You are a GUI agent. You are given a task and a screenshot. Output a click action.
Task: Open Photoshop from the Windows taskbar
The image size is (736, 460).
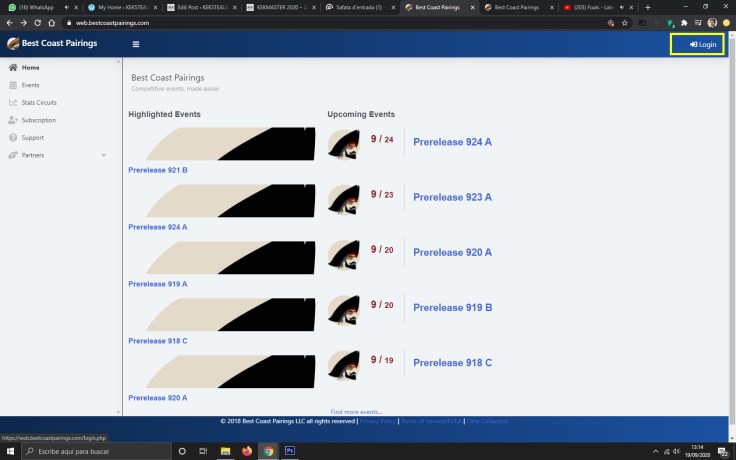coord(290,451)
